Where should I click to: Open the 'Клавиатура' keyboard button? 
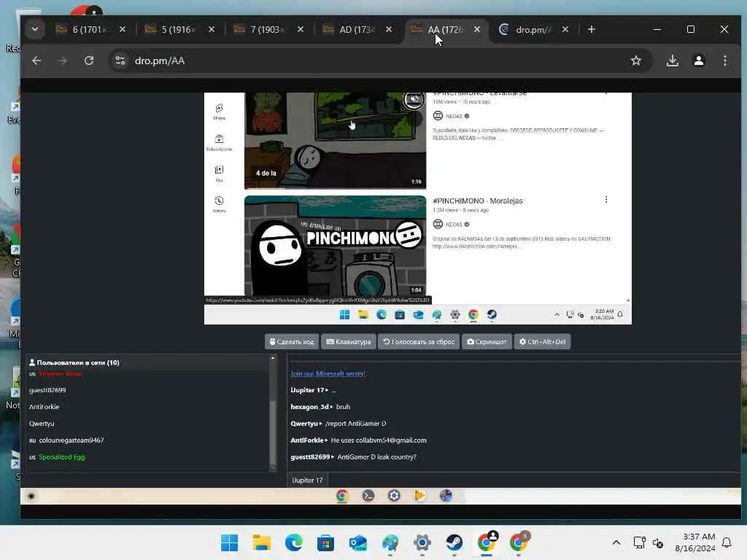[348, 341]
